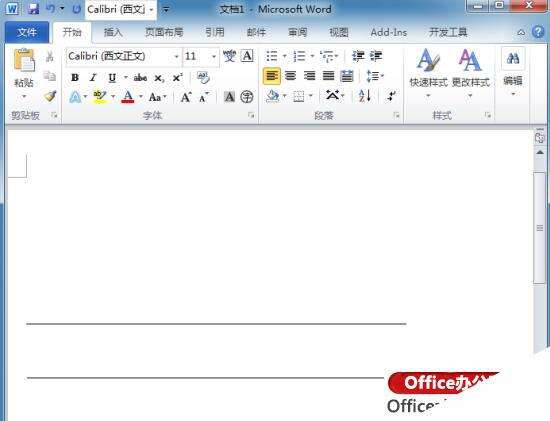
Task: Open line spacing dropdown
Action: (x=374, y=76)
